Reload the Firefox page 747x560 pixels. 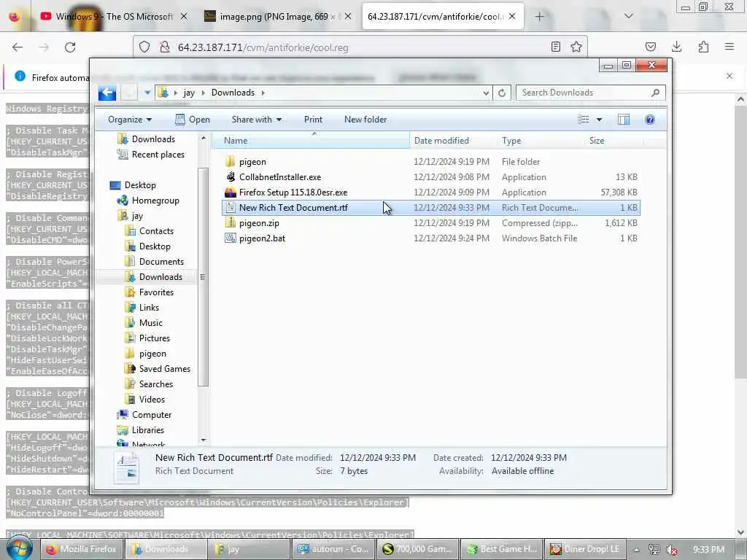click(70, 47)
